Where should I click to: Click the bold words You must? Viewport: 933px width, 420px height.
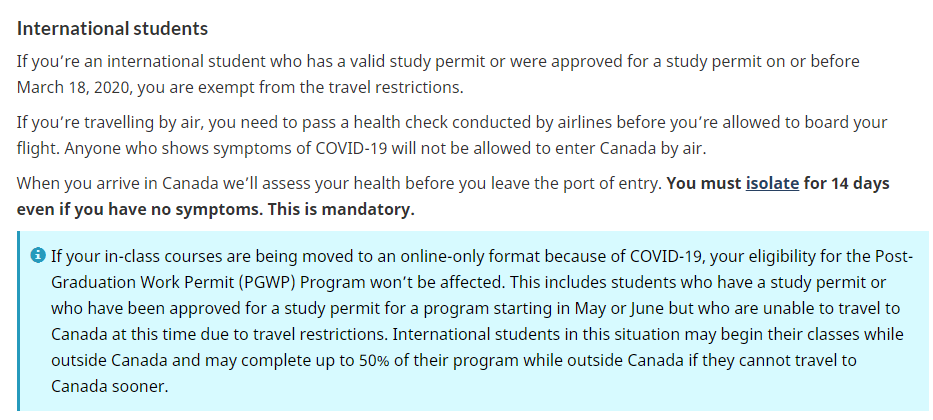tap(704, 183)
